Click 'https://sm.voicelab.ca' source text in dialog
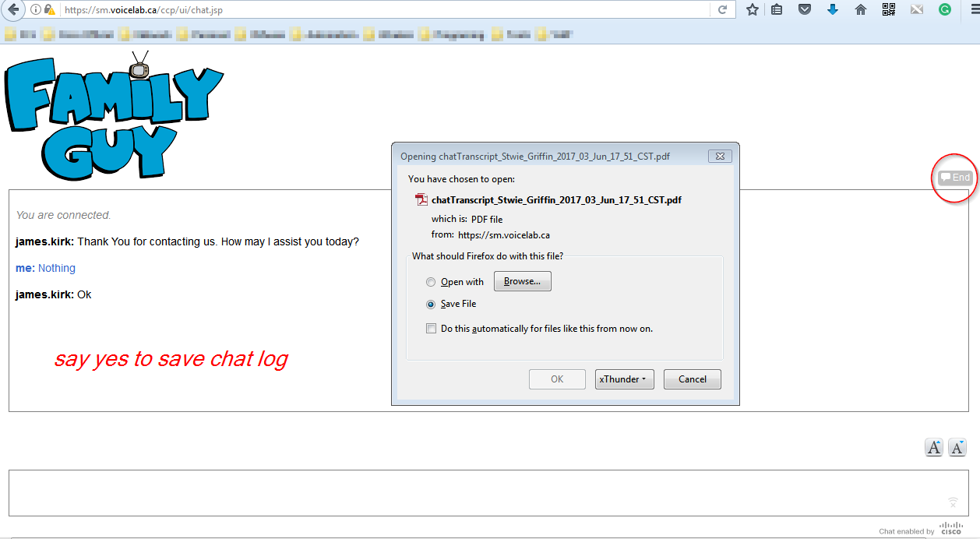This screenshot has height=539, width=980. (x=504, y=234)
